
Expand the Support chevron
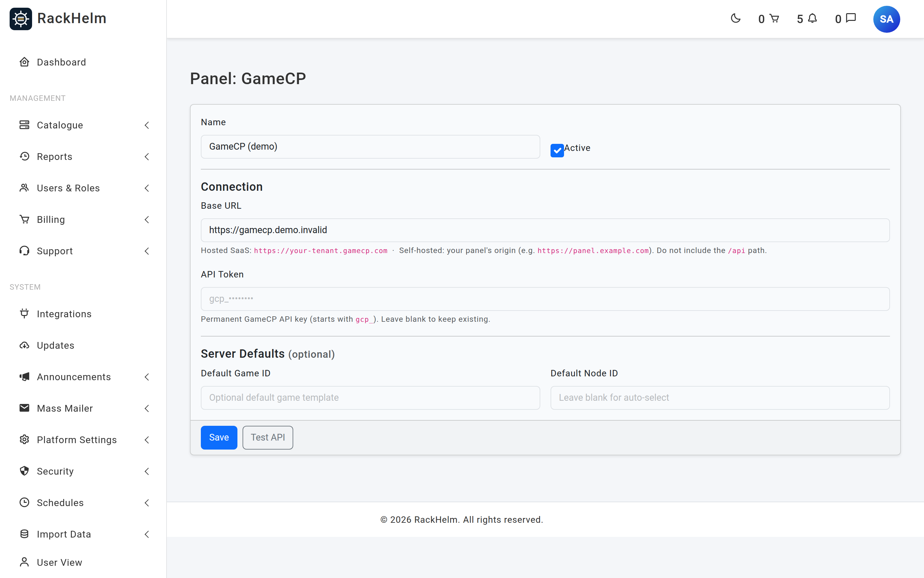tap(147, 251)
